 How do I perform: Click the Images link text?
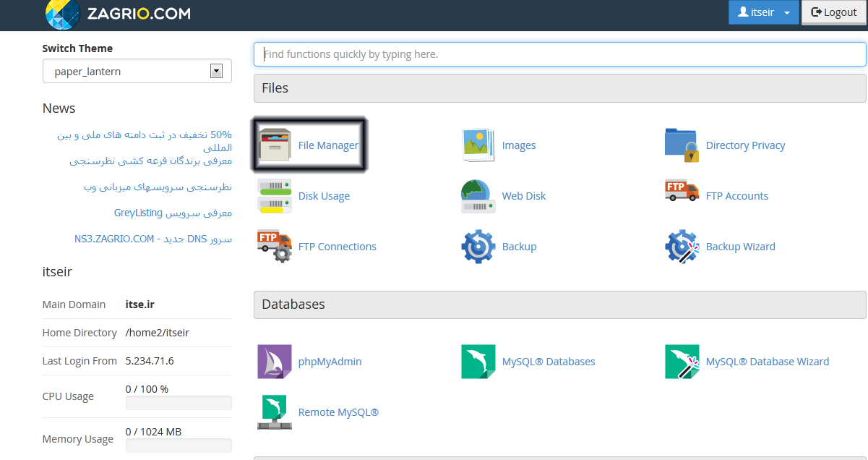point(519,145)
